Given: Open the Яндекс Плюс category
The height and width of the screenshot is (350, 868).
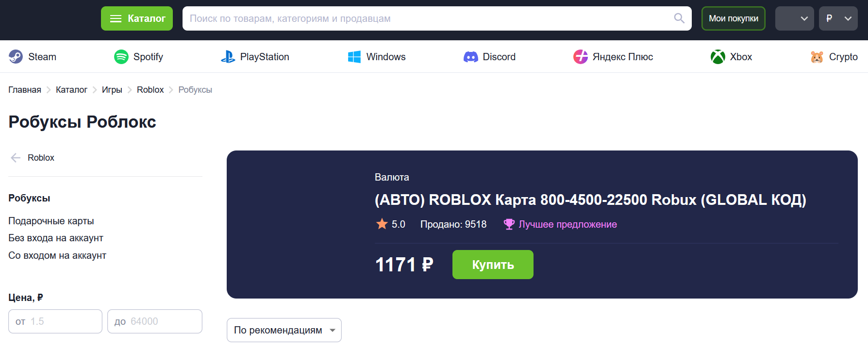Looking at the screenshot, I should coord(613,57).
